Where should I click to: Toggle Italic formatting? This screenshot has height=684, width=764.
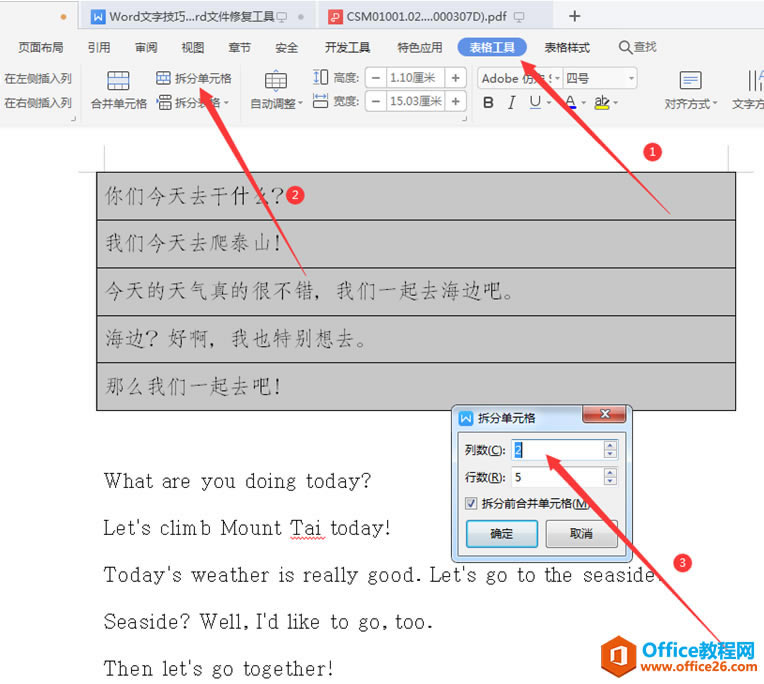pyautogui.click(x=511, y=102)
